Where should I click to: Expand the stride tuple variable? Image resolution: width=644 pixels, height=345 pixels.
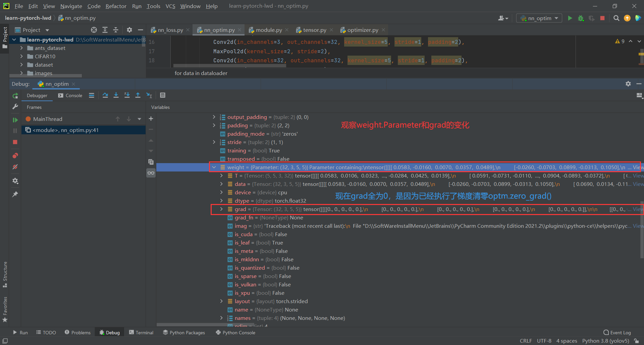[214, 142]
